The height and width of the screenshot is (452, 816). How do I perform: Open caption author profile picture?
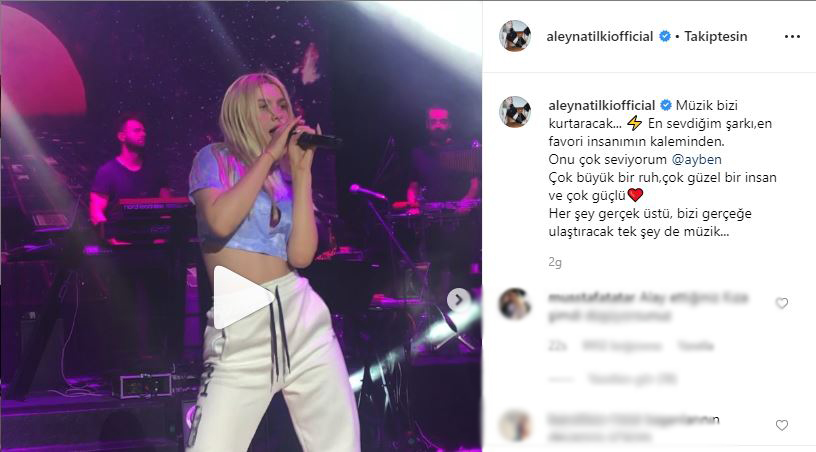click(515, 111)
